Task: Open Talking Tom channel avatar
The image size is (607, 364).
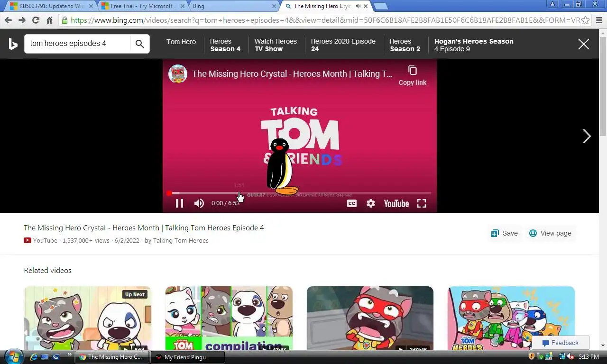Action: (x=178, y=74)
